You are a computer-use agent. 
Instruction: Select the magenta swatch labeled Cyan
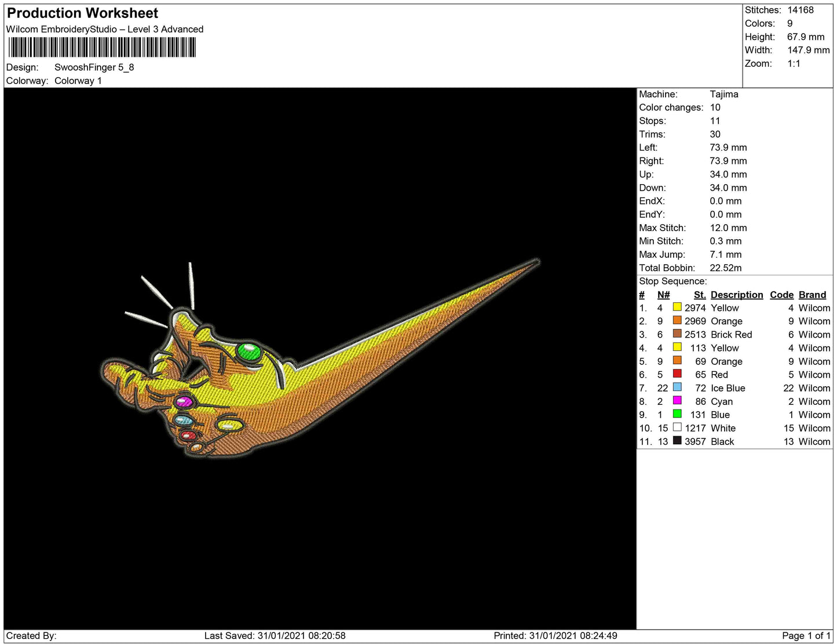coord(677,400)
